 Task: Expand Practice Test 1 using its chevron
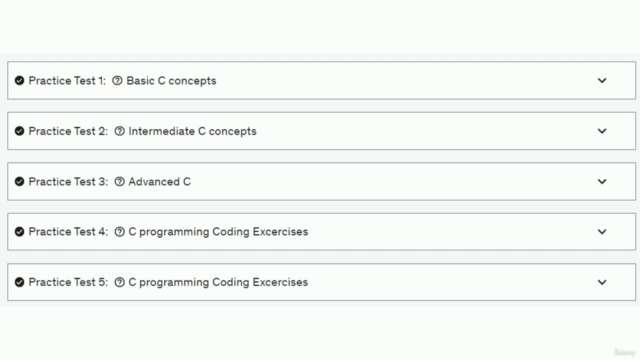pyautogui.click(x=602, y=80)
